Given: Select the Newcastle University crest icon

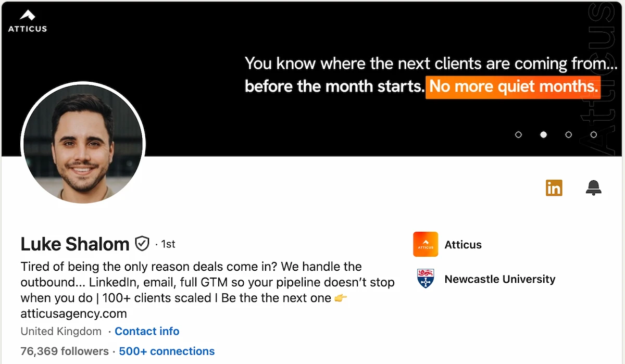Looking at the screenshot, I should (x=425, y=279).
